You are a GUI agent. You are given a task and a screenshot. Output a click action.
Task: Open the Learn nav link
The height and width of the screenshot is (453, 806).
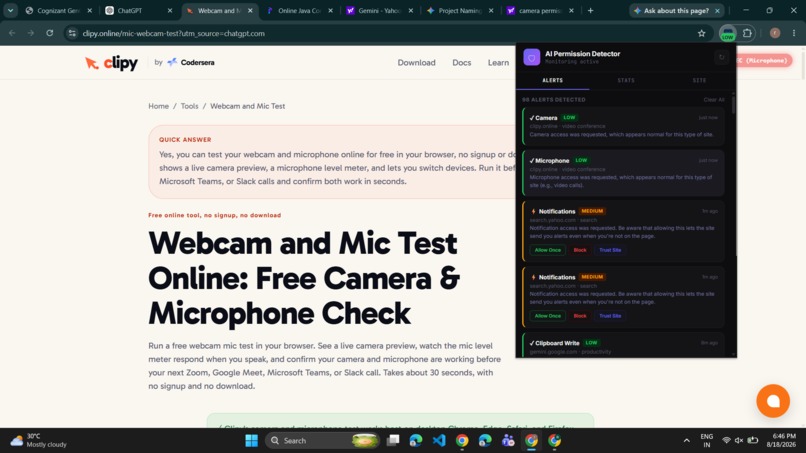(x=498, y=63)
